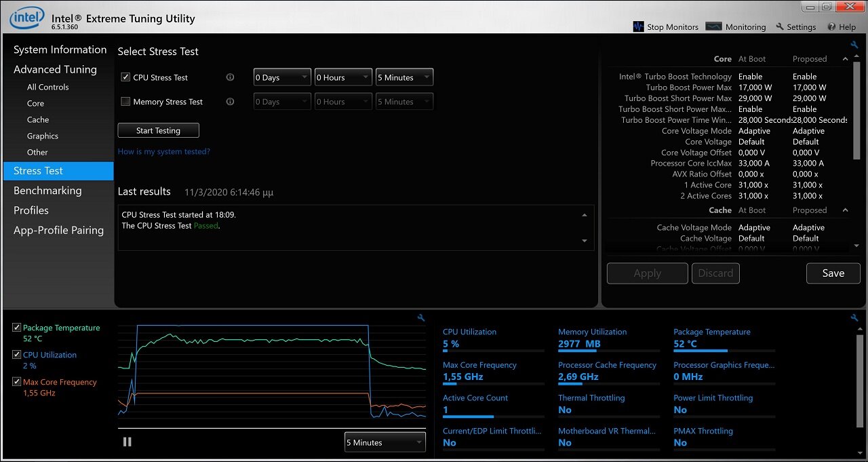The image size is (868, 462).
Task: Select Other tuning submenu
Action: 37,152
